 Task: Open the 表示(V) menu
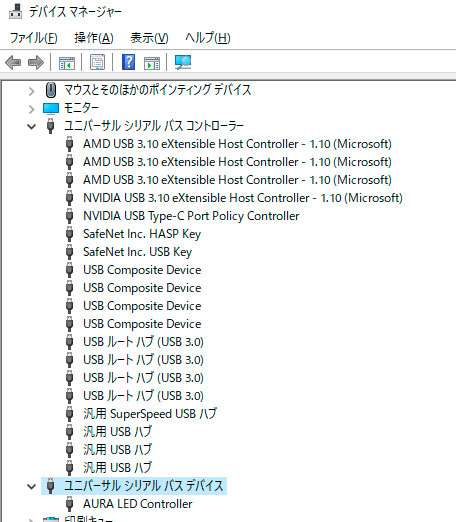tap(149, 38)
